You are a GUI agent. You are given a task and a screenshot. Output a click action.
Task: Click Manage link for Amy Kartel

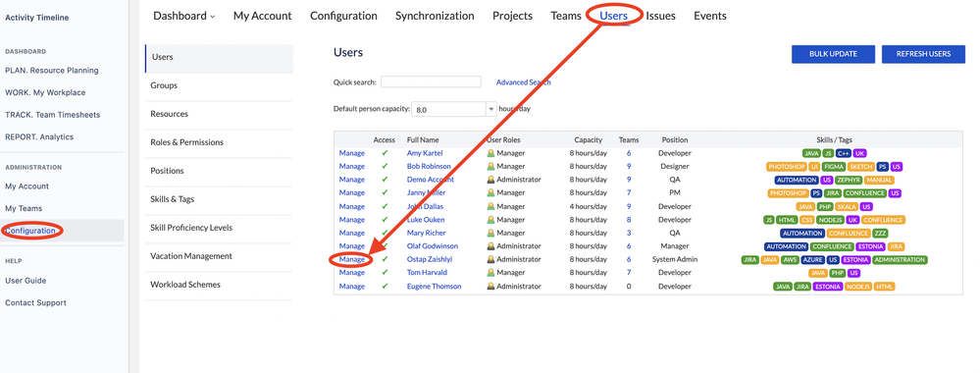tap(352, 153)
